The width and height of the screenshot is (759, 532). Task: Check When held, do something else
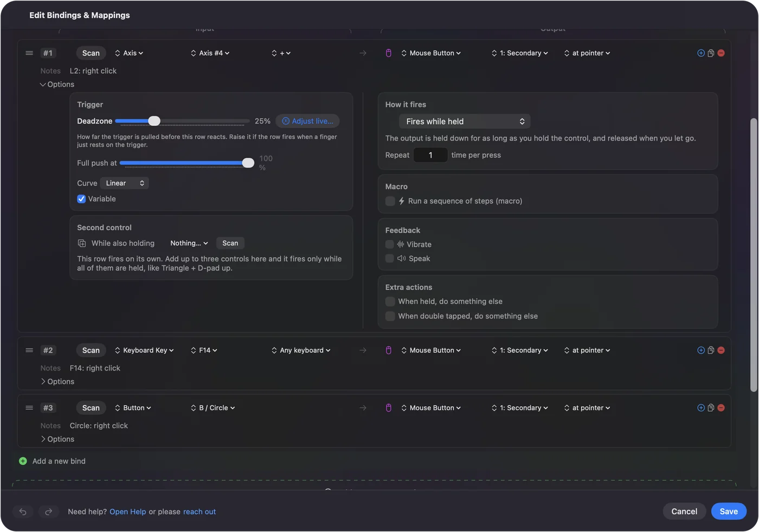(x=390, y=302)
